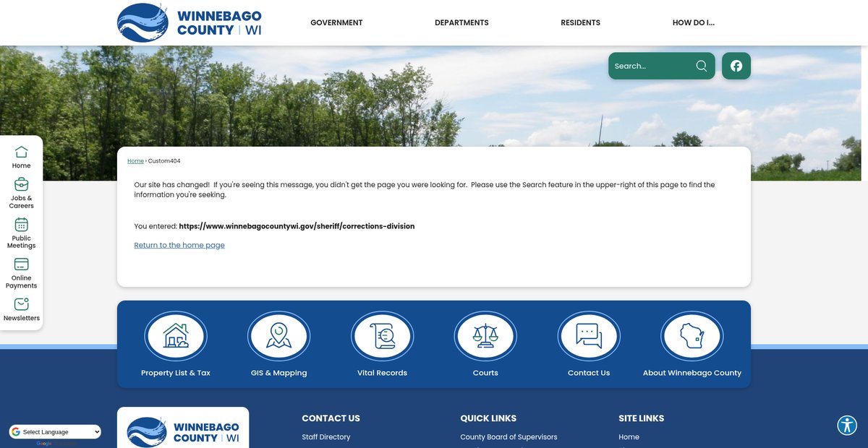Open the Staff Directory footer link
Image resolution: width=868 pixels, height=448 pixels.
[325, 437]
